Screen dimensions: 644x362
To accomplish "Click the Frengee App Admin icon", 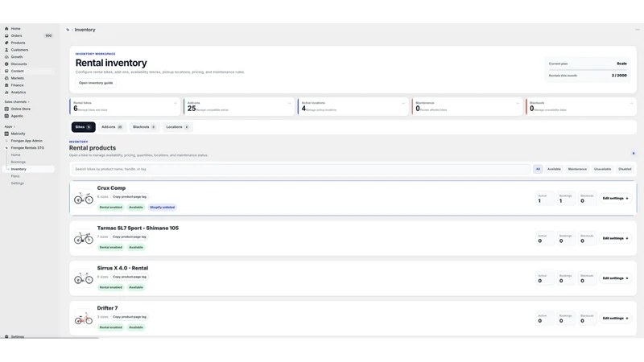I will tap(6, 141).
